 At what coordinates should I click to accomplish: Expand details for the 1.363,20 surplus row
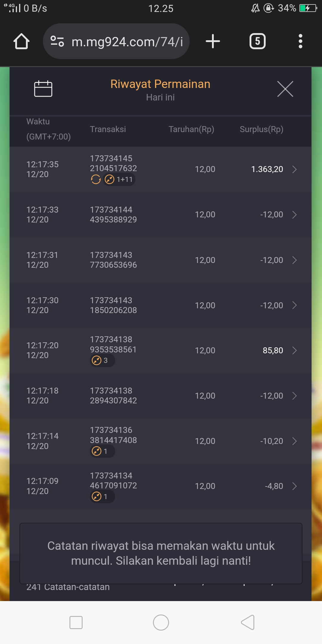(x=295, y=169)
